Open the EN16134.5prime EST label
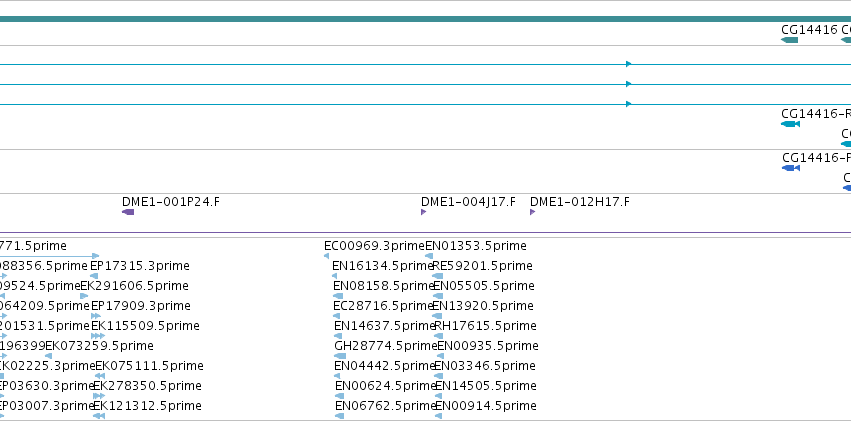This screenshot has width=851, height=421. [382, 266]
